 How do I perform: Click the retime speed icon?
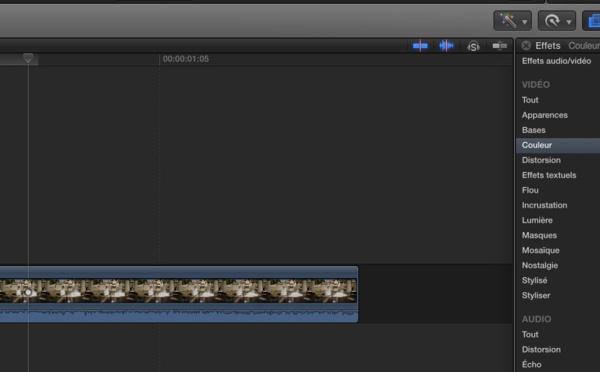[x=552, y=21]
